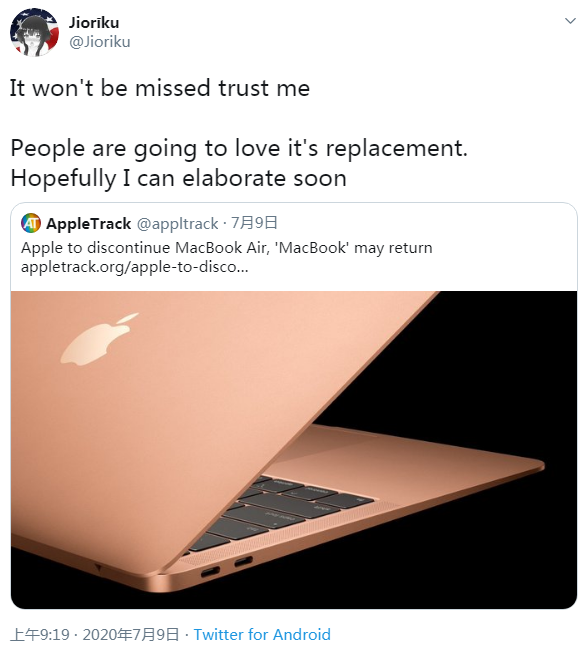
Task: Open the Jioriku display name
Action: (94, 23)
